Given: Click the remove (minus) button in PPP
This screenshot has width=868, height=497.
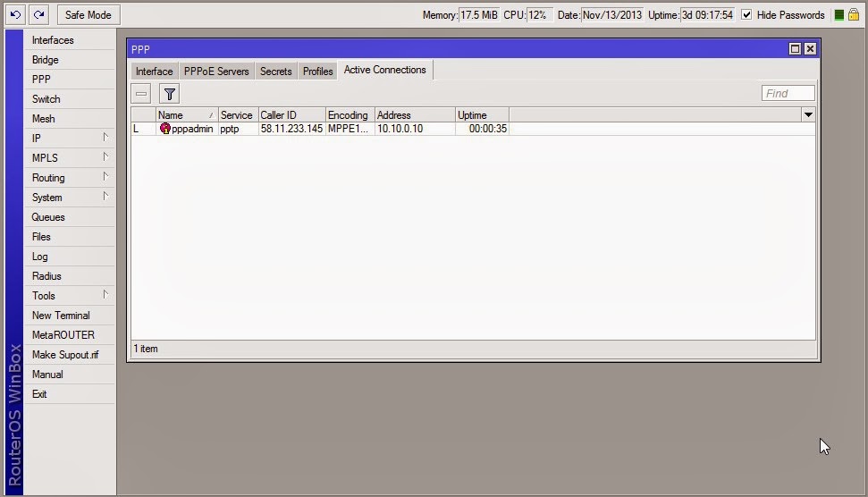Looking at the screenshot, I should (x=141, y=94).
